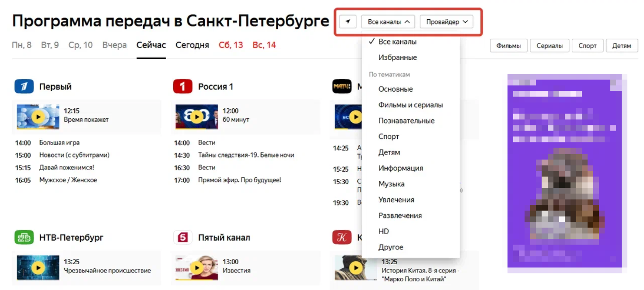The image size is (644, 290).
Task: Open Большая игра at 14:00
Action: [59, 143]
